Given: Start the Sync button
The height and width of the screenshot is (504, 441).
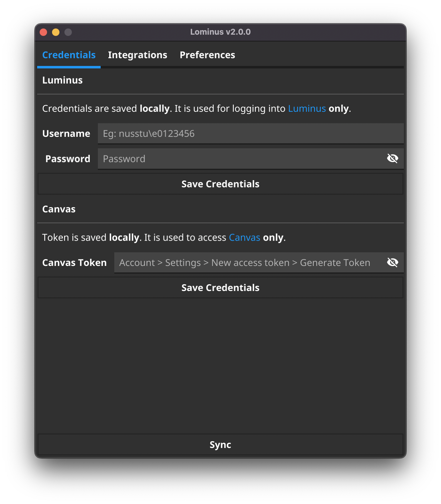Looking at the screenshot, I should point(220,445).
